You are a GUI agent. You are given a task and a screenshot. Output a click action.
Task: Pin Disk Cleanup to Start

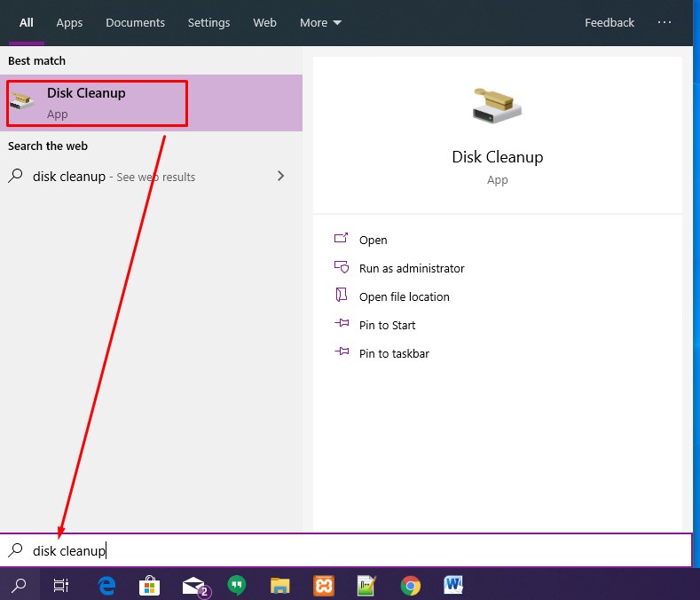click(x=387, y=325)
